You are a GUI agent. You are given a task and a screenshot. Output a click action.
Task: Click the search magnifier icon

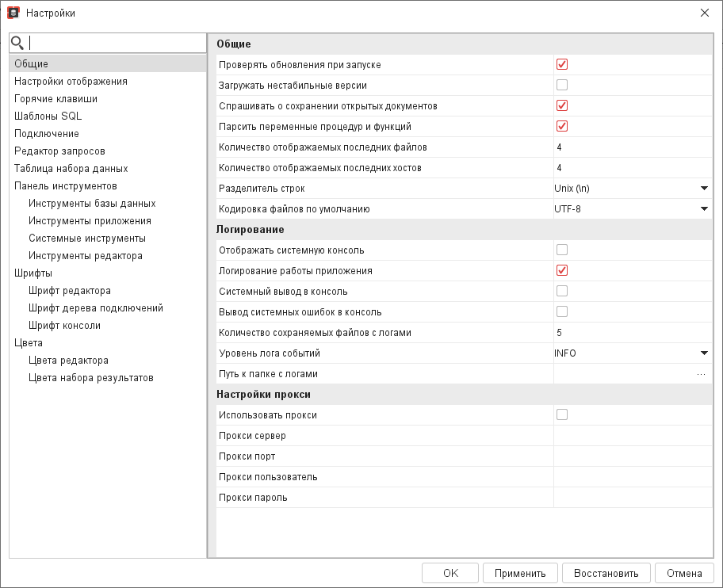(17, 43)
